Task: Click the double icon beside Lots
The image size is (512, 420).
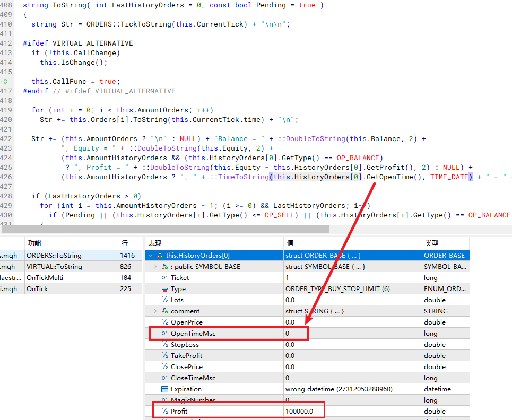Action: pyautogui.click(x=164, y=300)
